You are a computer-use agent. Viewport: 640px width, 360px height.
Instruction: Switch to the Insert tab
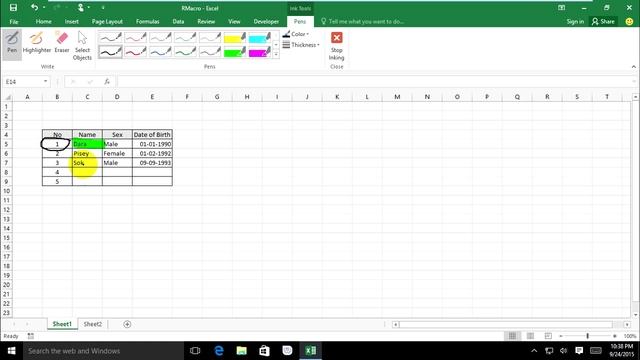71,22
